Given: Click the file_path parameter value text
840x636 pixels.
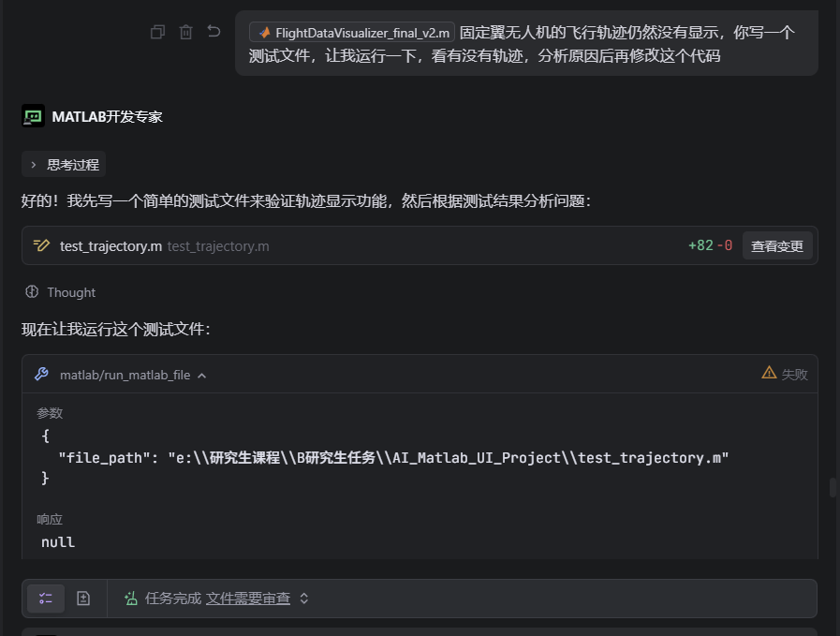Looking at the screenshot, I should click(449, 458).
